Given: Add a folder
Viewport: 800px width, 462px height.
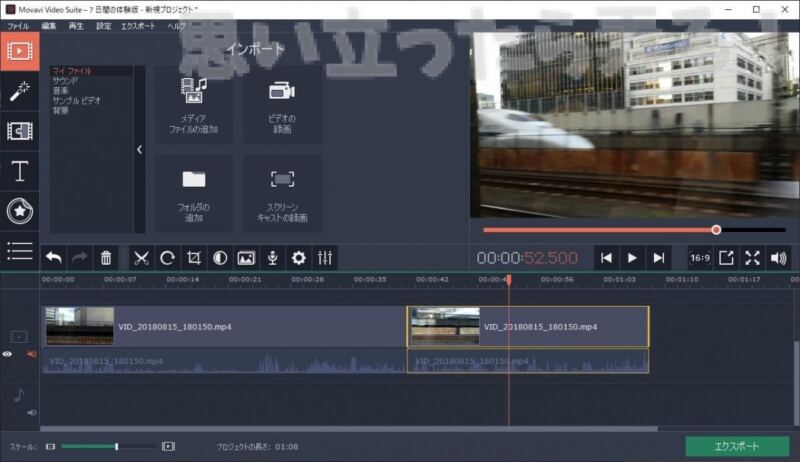Looking at the screenshot, I should point(193,194).
